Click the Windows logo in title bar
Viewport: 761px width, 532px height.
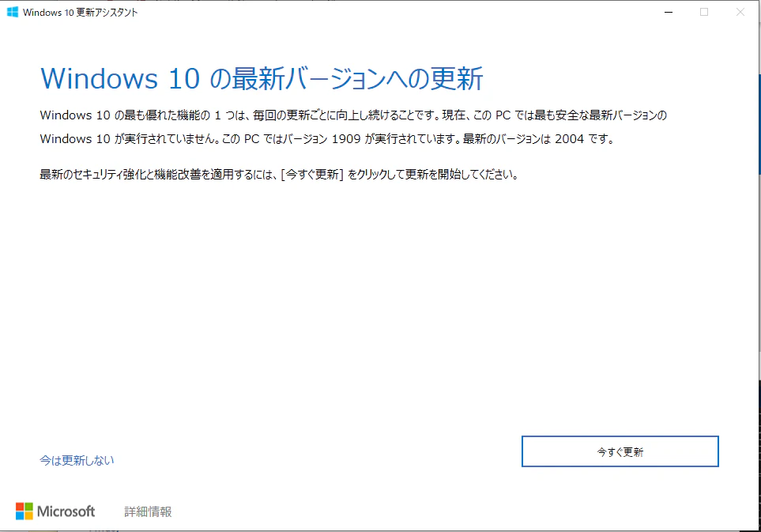[x=13, y=12]
